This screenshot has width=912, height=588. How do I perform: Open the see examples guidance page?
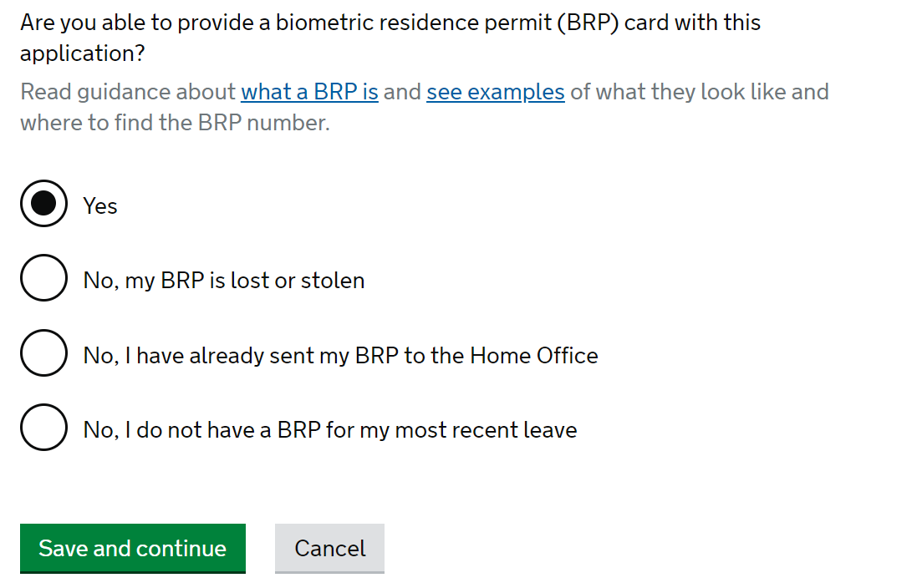click(x=495, y=92)
